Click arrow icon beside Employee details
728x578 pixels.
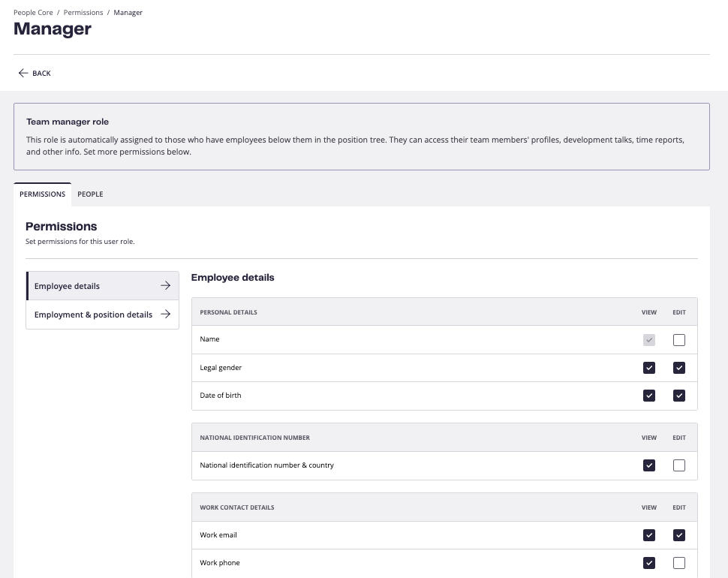tap(165, 285)
